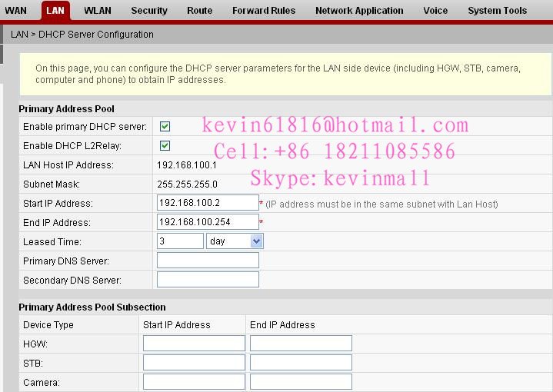Click the End IP Address field

(x=208, y=222)
